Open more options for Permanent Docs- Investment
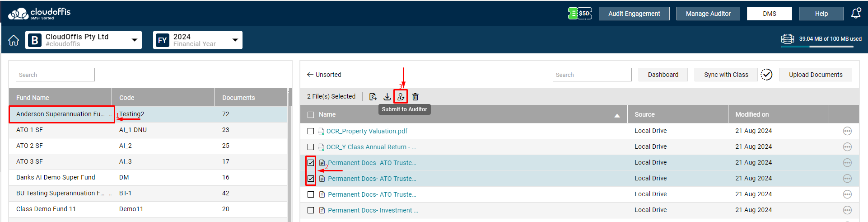Screen dimensions: 868x222 [x=847, y=210]
